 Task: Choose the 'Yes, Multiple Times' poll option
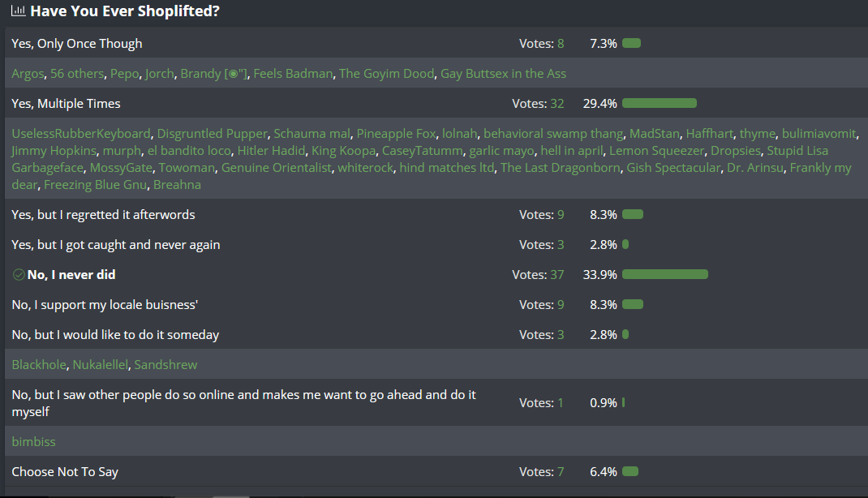(x=66, y=104)
